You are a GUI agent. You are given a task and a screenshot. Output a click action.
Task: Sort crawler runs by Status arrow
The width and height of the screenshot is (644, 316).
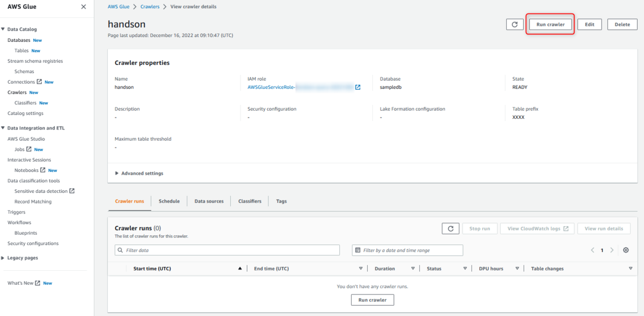[465, 268]
